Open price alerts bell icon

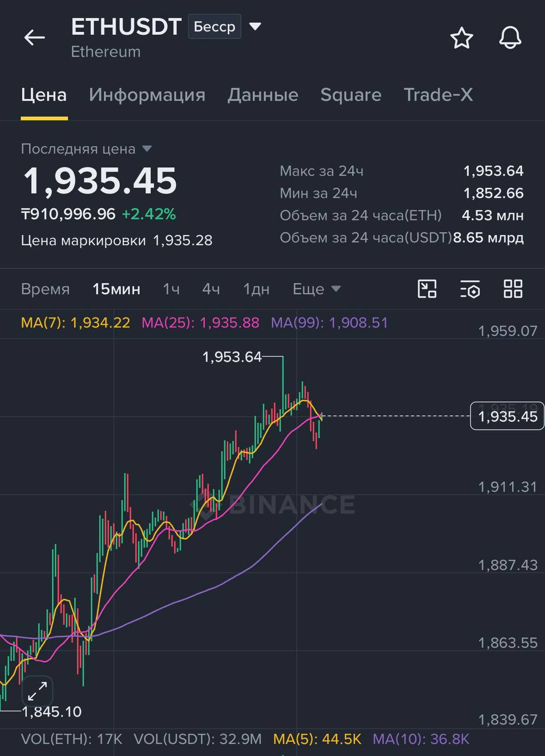click(x=510, y=38)
